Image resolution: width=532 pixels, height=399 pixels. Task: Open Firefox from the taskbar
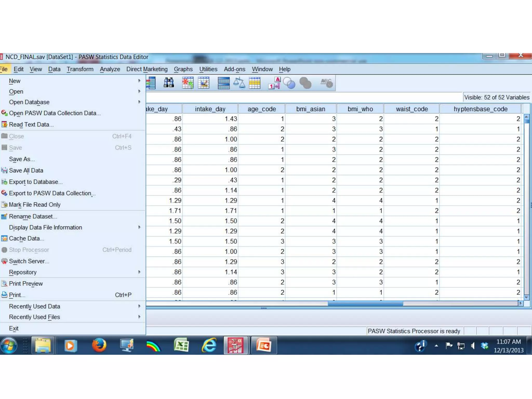[x=99, y=345]
